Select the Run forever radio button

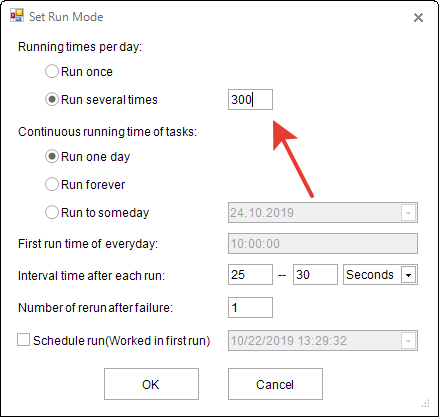52,184
